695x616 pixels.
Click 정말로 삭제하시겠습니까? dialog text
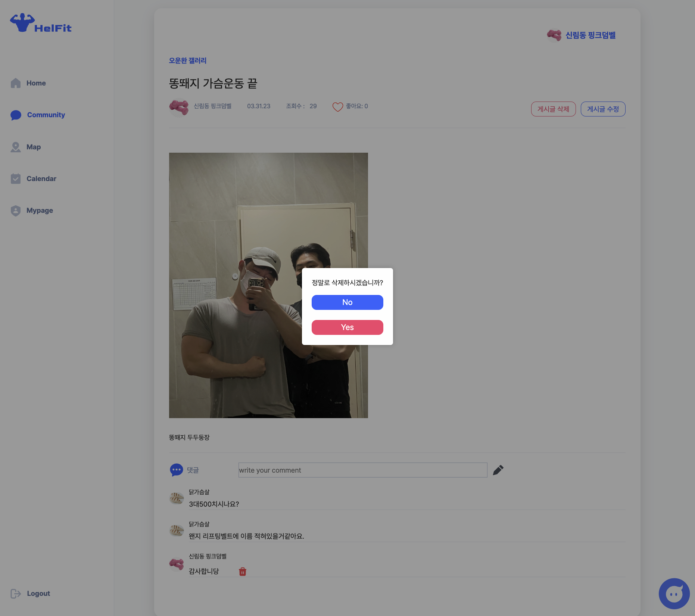[347, 283]
